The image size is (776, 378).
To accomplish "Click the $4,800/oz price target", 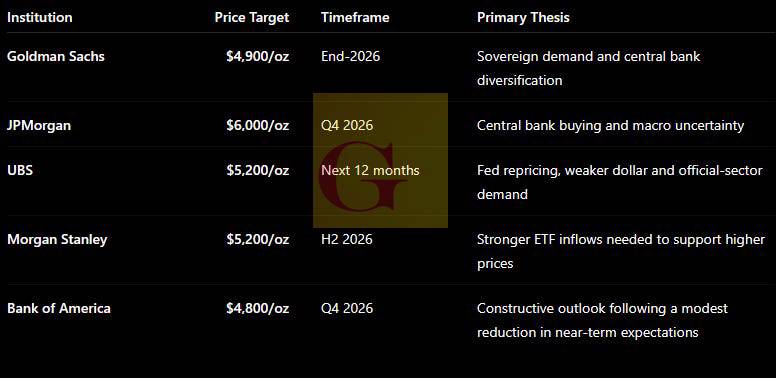I will (258, 309).
